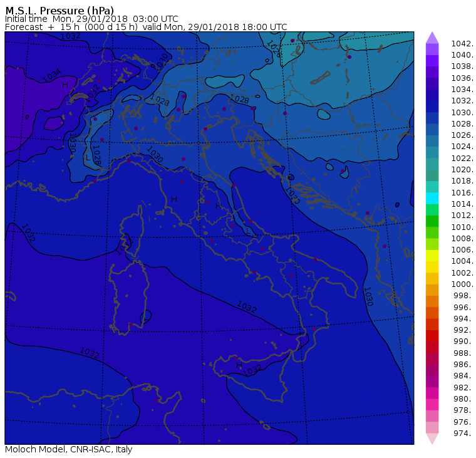This screenshot has width=476, height=458.
Task: Click the "1036." colorbar label
Action: [x=462, y=78]
